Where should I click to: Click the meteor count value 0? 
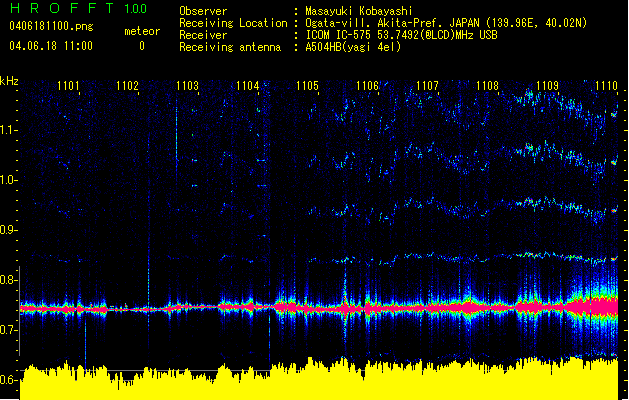(x=142, y=46)
